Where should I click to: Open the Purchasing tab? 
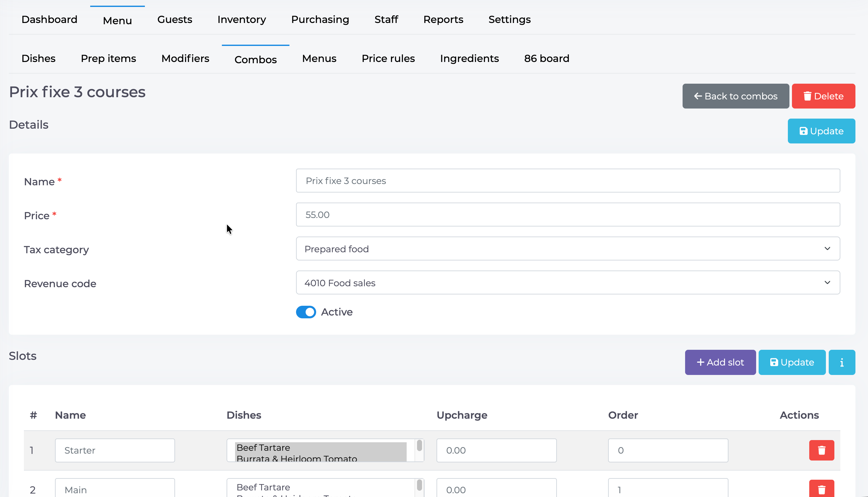tap(320, 20)
